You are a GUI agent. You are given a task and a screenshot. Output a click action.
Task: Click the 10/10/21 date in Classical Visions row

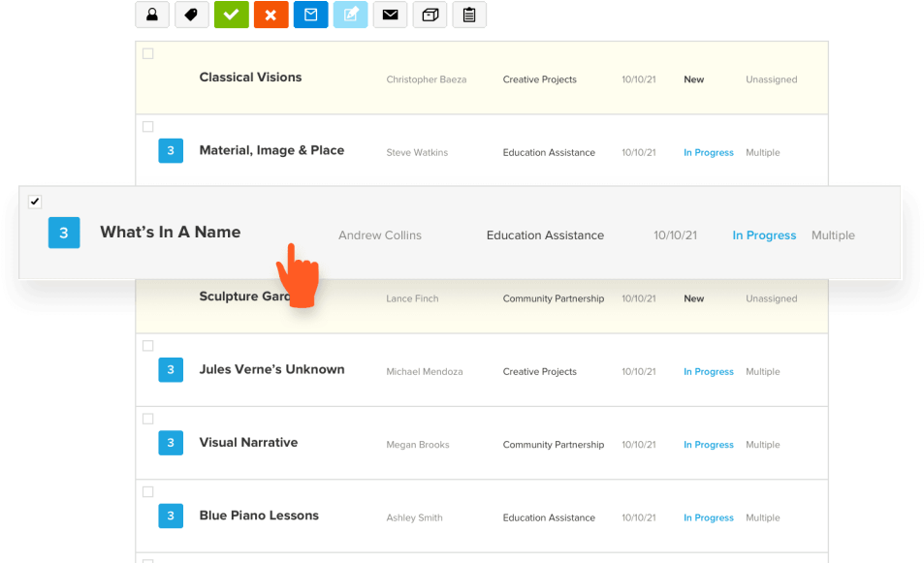point(638,79)
